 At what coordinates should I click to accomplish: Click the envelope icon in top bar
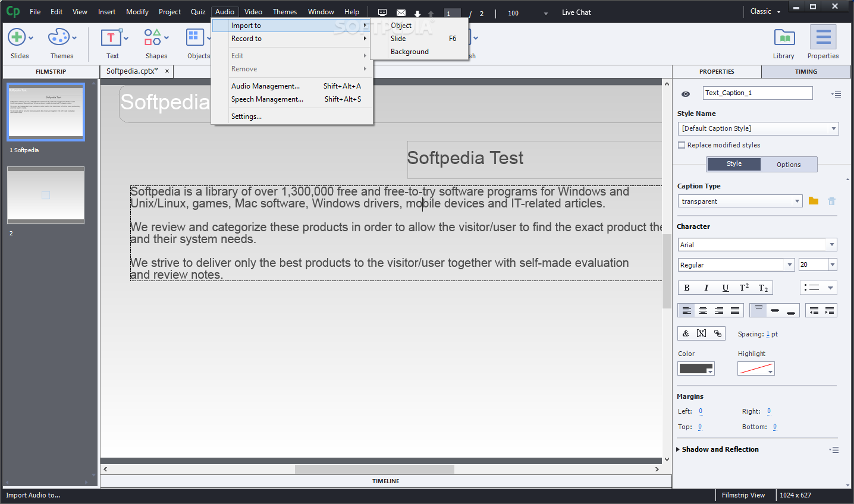pos(401,12)
